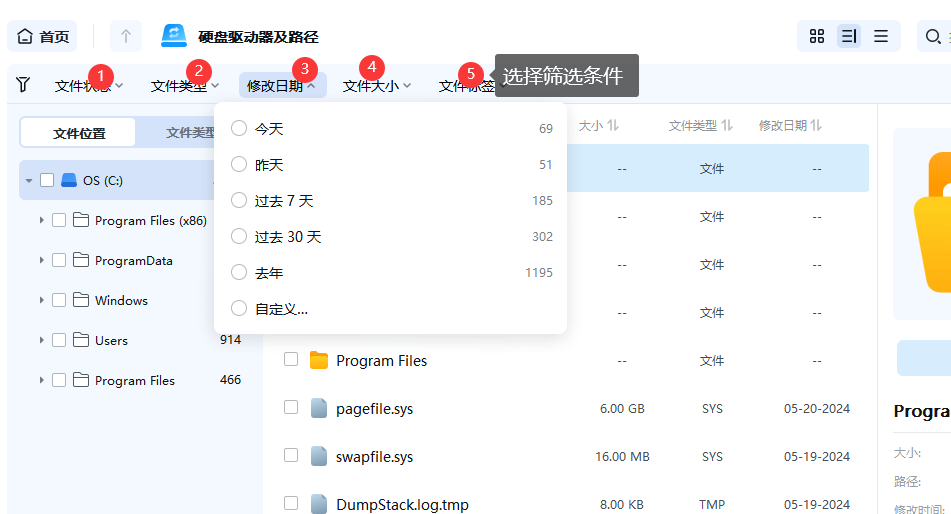
Task: Check the ProgramData tree checkbox
Action: click(x=59, y=260)
